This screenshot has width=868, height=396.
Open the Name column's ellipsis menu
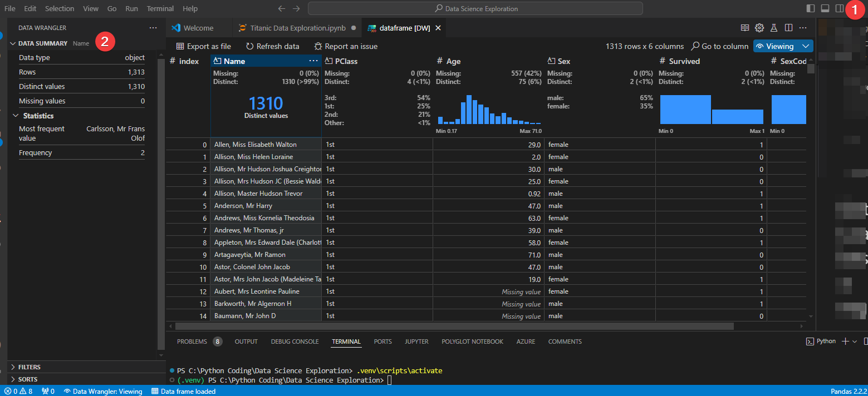coord(313,61)
